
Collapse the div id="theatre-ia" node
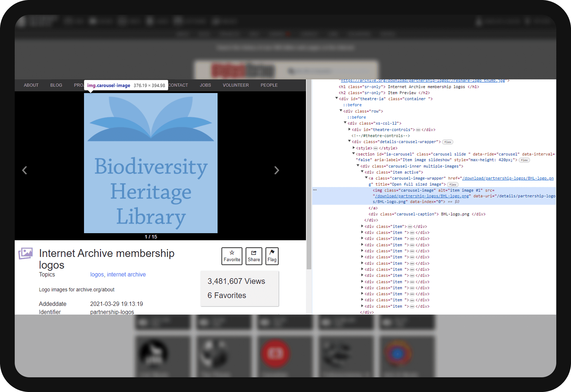coord(337,98)
